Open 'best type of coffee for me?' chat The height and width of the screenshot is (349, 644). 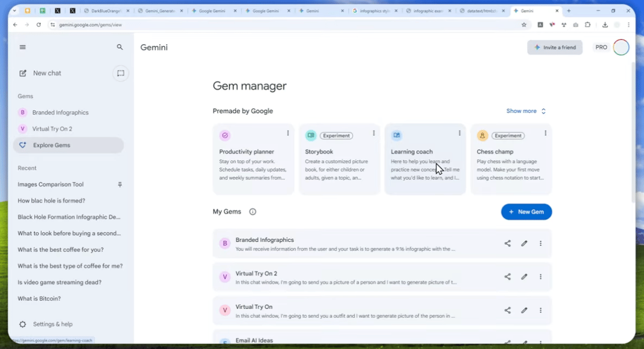tap(70, 266)
